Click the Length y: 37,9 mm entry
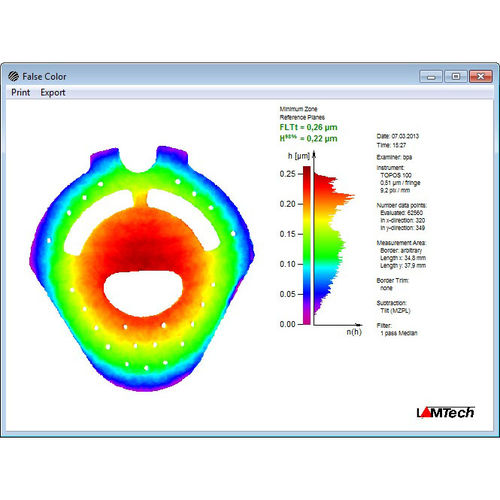Viewport: 500px width, 500px height. pos(403,266)
